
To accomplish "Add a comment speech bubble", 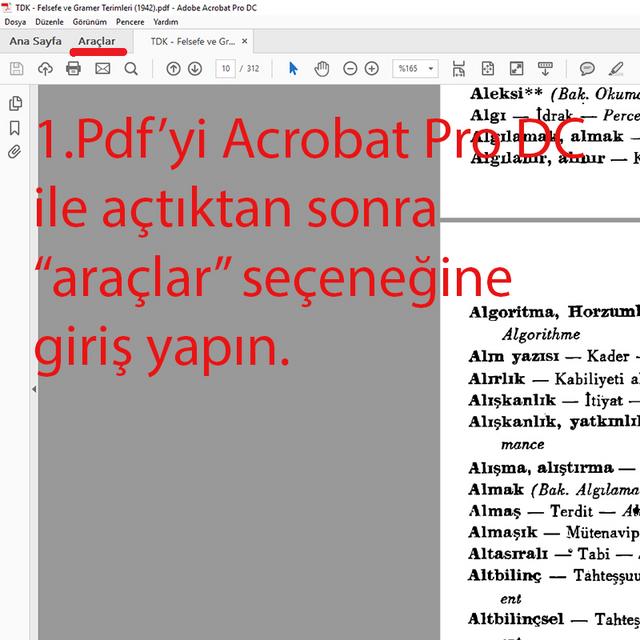I will pyautogui.click(x=587, y=69).
